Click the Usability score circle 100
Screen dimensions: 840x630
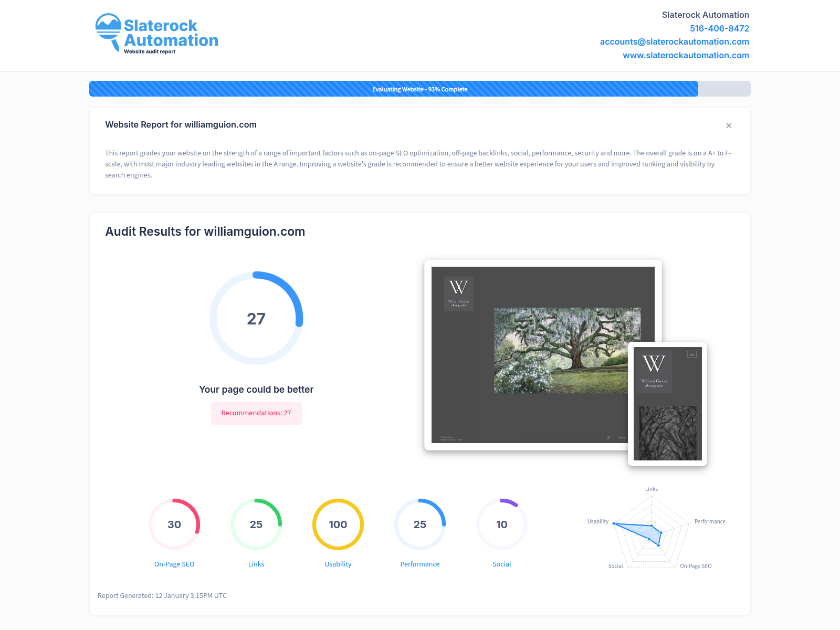[338, 524]
